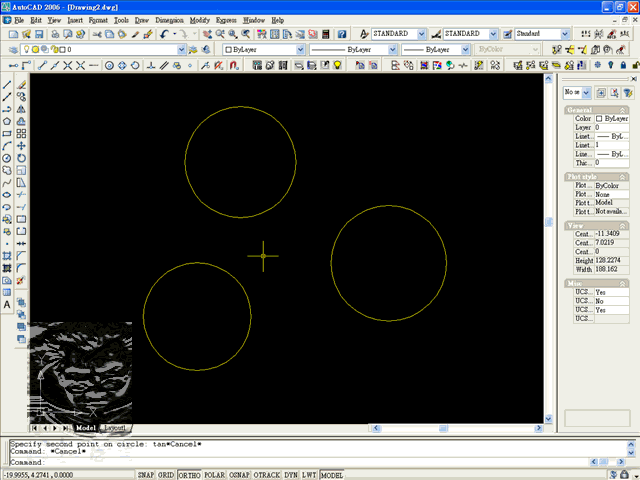Click the Rotate modify tool
Image resolution: width=640 pixels, height=480 pixels.
(21, 158)
